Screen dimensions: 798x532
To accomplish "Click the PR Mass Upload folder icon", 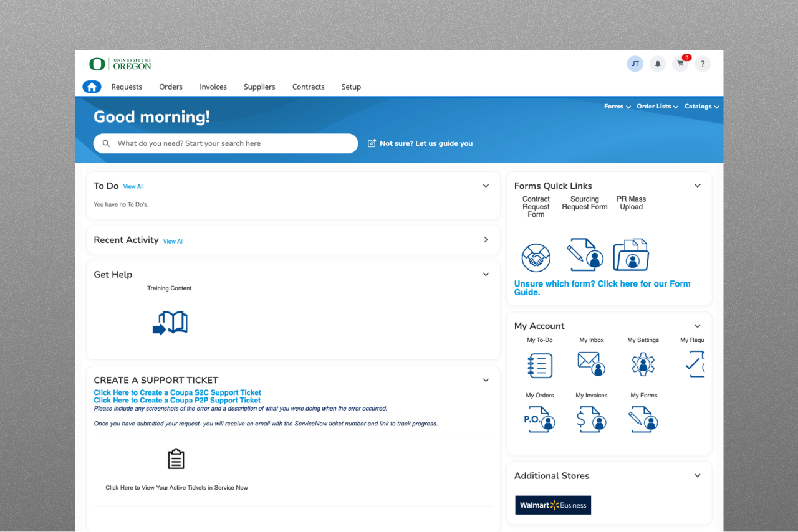I will click(x=631, y=255).
